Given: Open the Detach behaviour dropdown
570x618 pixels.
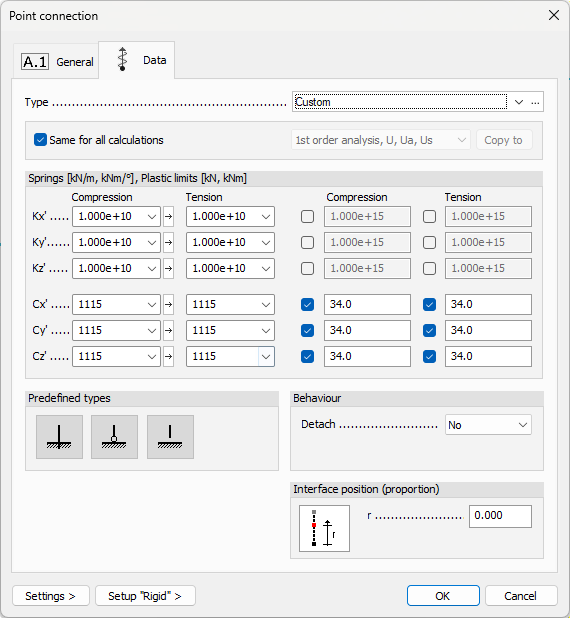Looking at the screenshot, I should (488, 425).
